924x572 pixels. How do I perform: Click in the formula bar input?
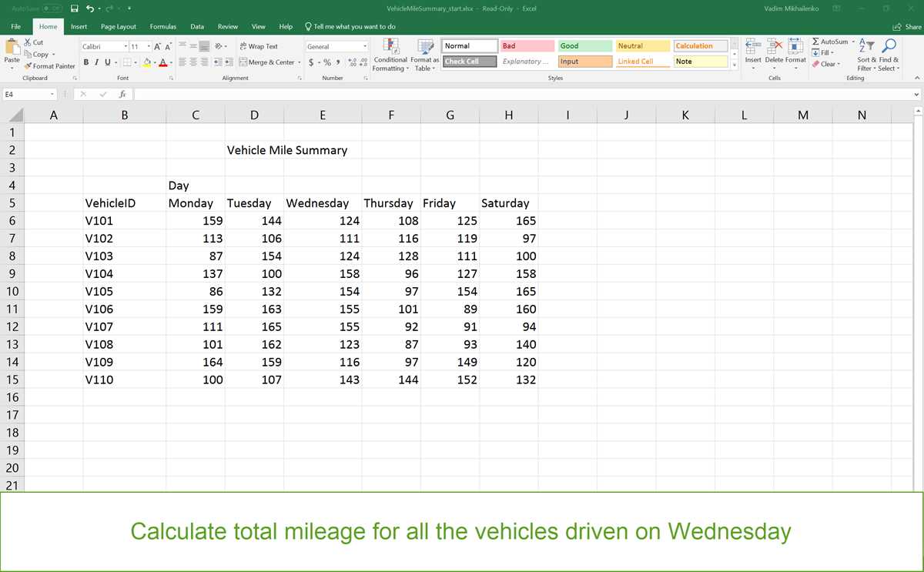pos(521,94)
